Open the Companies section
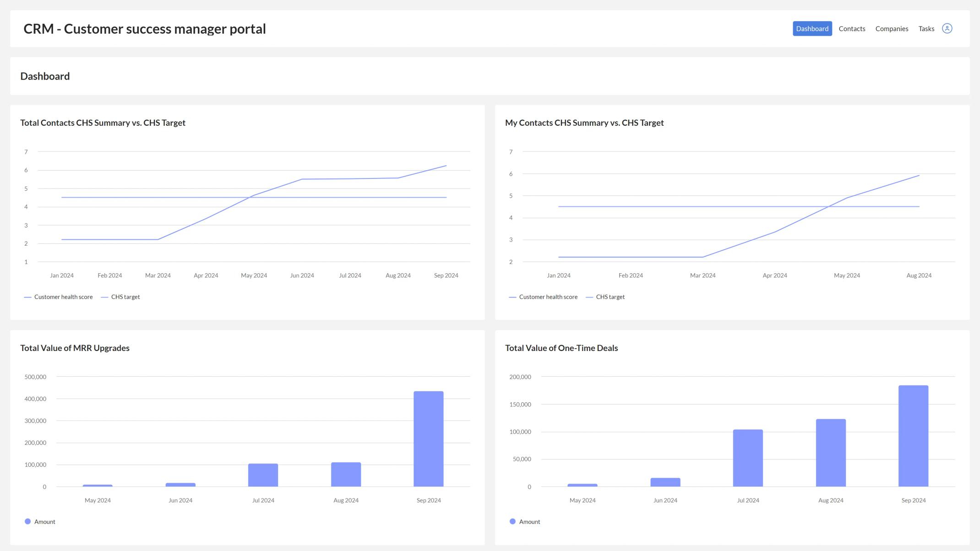Image resolution: width=980 pixels, height=551 pixels. [891, 28]
